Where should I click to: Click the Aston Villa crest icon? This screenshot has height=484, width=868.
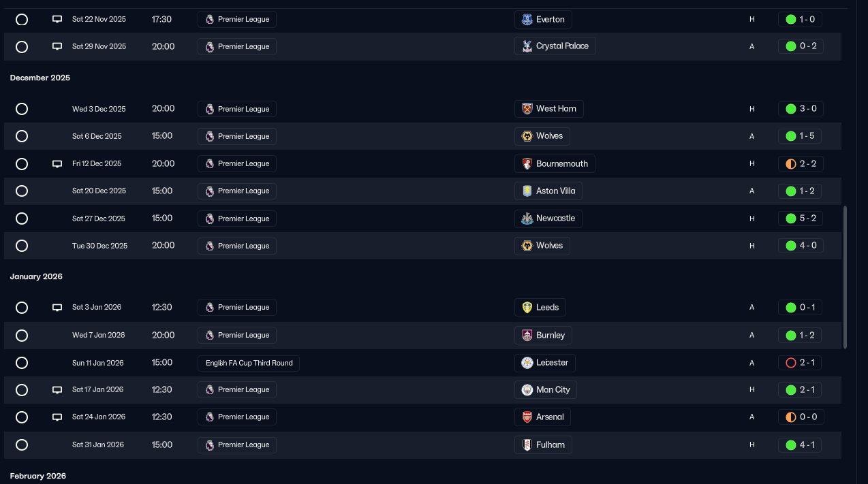(526, 191)
